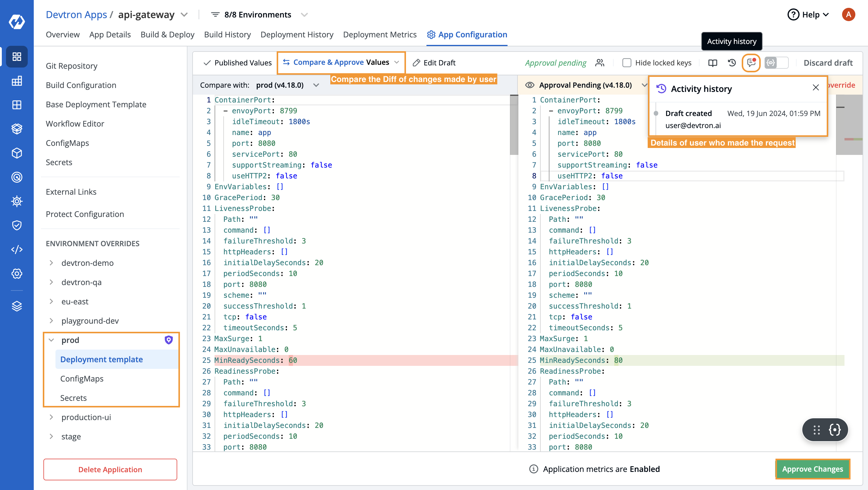Open Workflow Editor
This screenshot has height=490, width=868.
[75, 124]
